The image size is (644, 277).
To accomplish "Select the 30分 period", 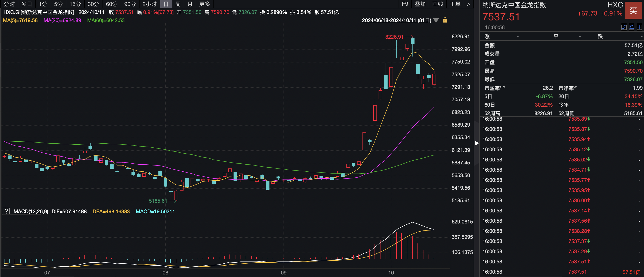I will [93, 4].
